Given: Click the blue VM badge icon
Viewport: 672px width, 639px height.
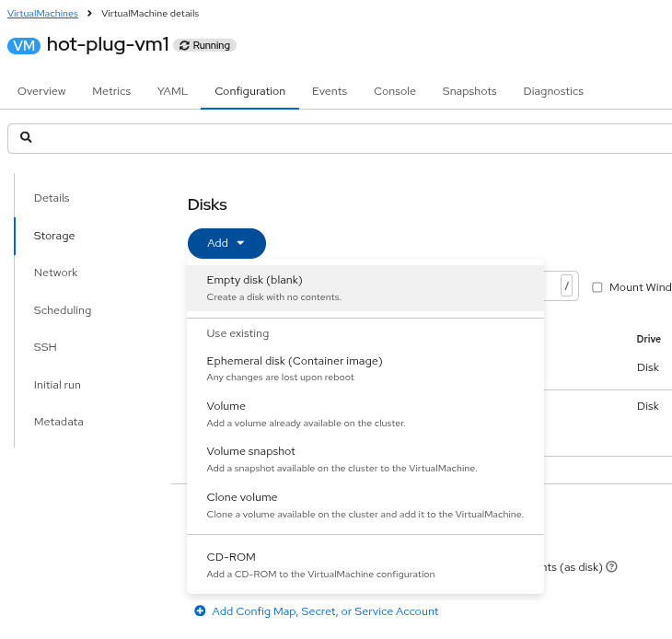Looking at the screenshot, I should click(x=24, y=45).
